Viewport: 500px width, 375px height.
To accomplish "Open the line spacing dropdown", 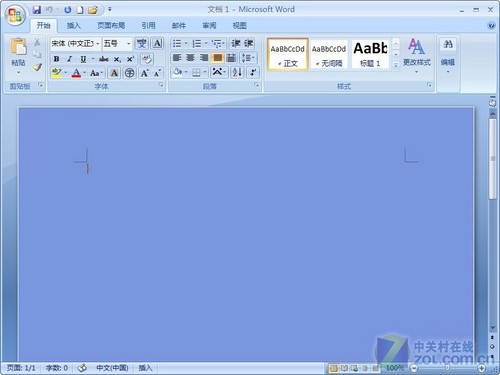I will click(x=248, y=58).
